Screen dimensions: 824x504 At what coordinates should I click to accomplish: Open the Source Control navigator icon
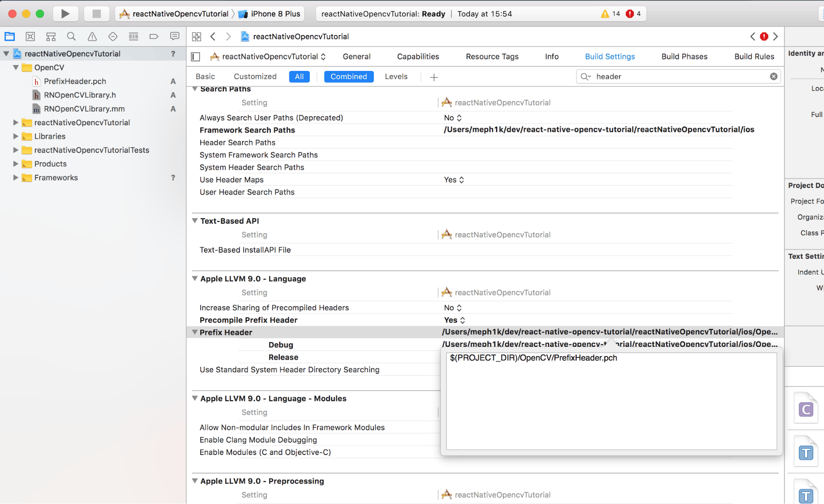pyautogui.click(x=30, y=37)
